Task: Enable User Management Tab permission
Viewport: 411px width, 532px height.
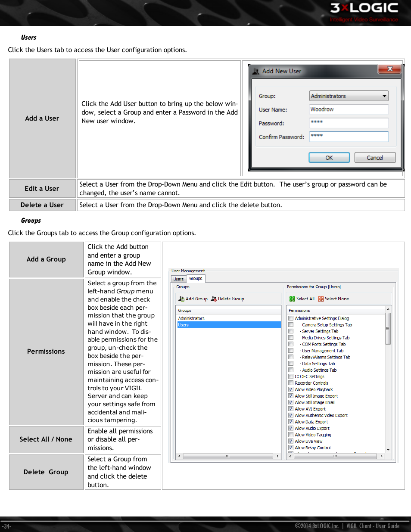Action: tap(291, 351)
